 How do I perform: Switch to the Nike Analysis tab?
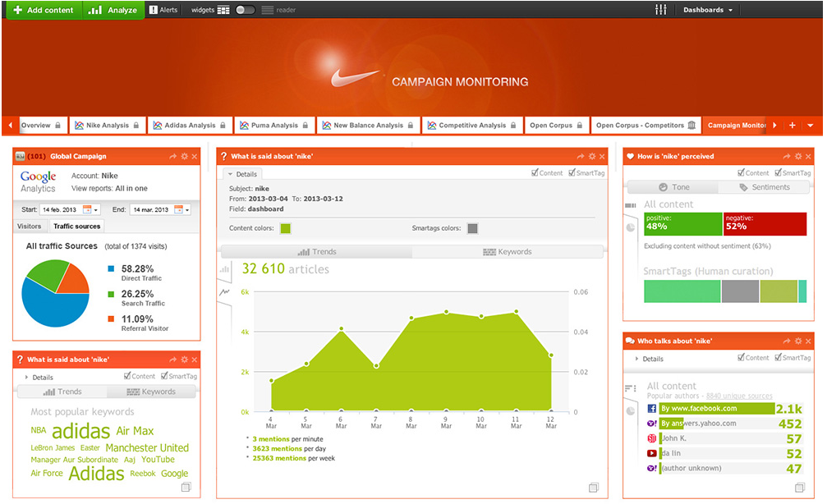tap(108, 126)
